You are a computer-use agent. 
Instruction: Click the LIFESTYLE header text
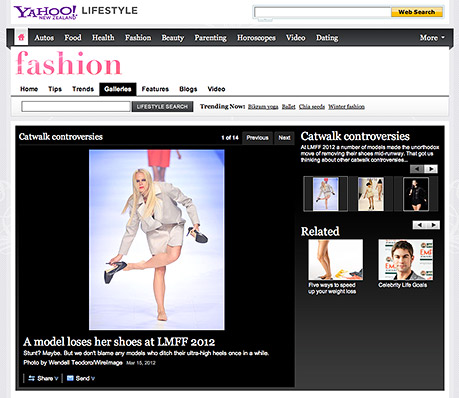pyautogui.click(x=110, y=11)
